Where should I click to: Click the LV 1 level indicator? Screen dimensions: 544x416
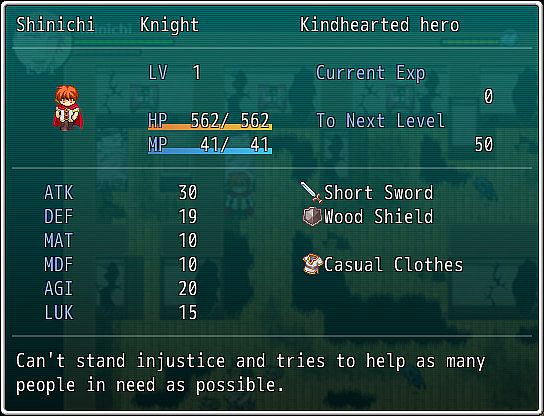point(175,73)
